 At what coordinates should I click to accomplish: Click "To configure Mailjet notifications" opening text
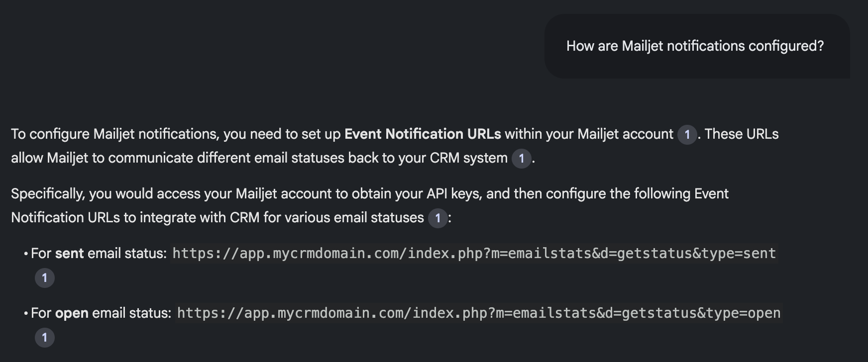click(114, 134)
